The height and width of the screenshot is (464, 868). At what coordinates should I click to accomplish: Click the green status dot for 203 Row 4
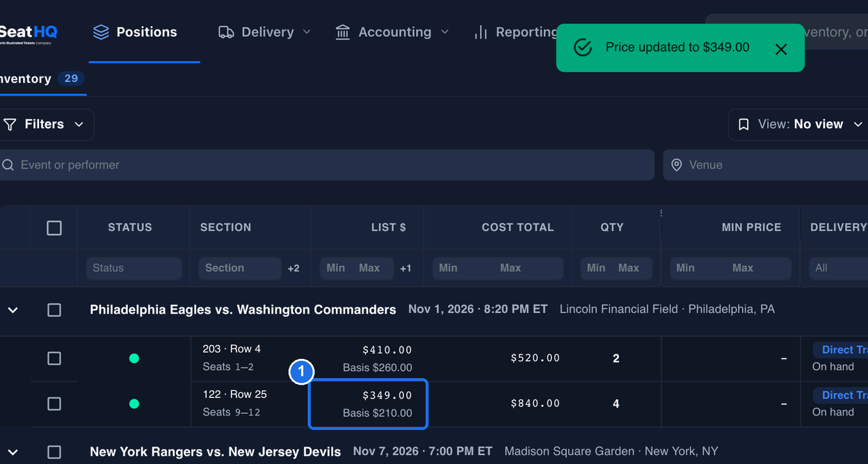click(134, 358)
